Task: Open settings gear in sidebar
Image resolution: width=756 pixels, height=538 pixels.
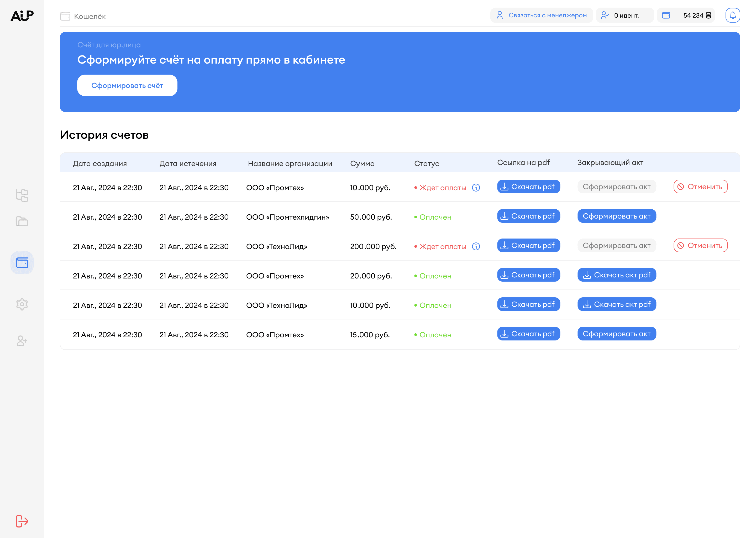Action: [22, 304]
